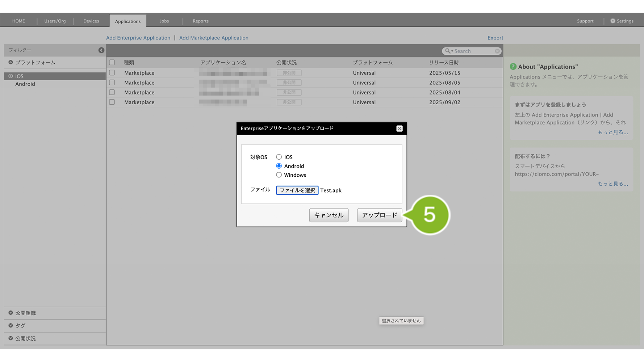The width and height of the screenshot is (644, 362).
Task: Click the green help question mark icon
Action: pos(513,67)
